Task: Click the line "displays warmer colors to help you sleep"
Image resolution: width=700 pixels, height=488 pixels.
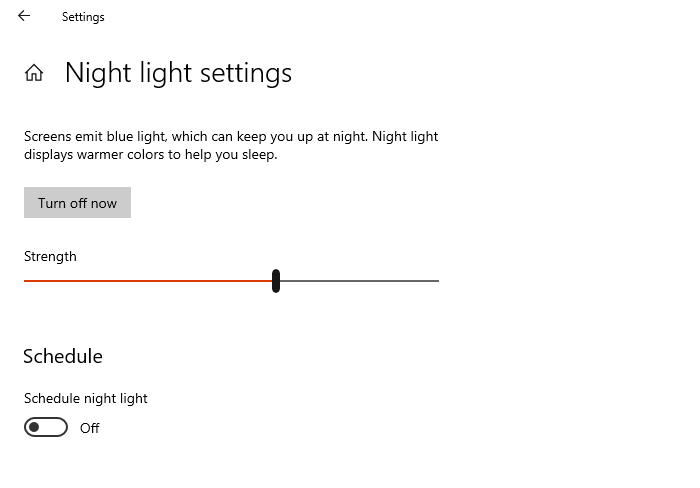Action: point(150,155)
